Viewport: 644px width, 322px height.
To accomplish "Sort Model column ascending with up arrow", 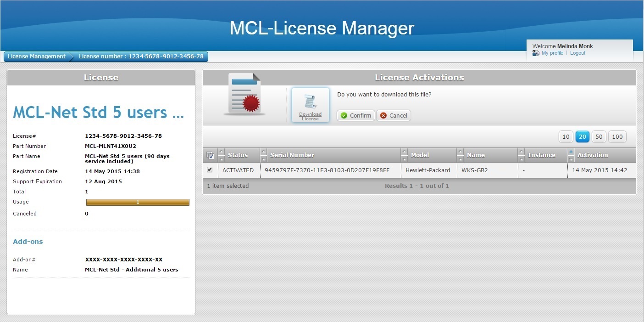I will [x=404, y=152].
